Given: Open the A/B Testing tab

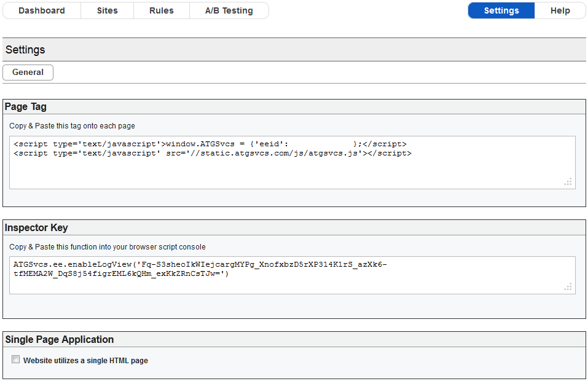Looking at the screenshot, I should click(229, 10).
